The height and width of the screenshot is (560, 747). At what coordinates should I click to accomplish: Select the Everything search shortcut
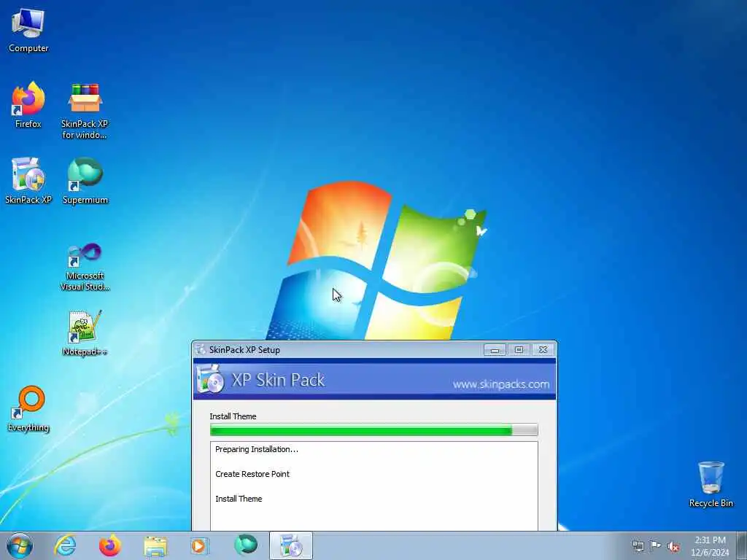28,408
